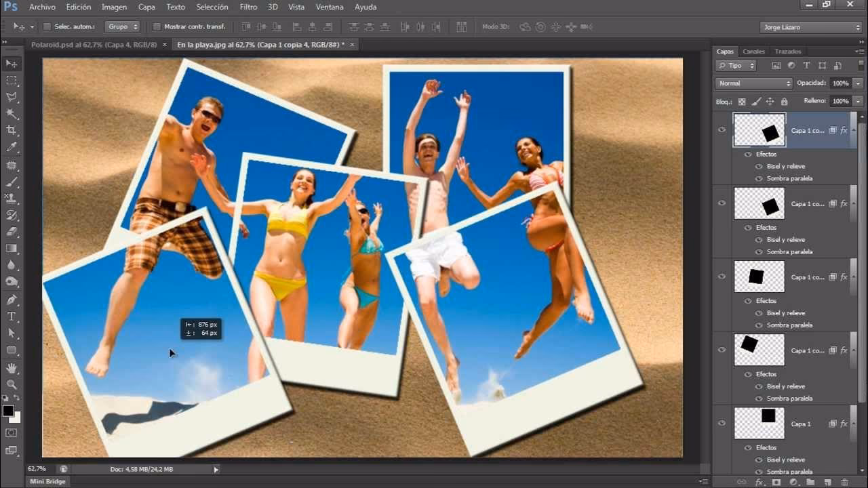The width and height of the screenshot is (868, 488).
Task: Click the Delete layer trash icon
Action: tap(846, 481)
